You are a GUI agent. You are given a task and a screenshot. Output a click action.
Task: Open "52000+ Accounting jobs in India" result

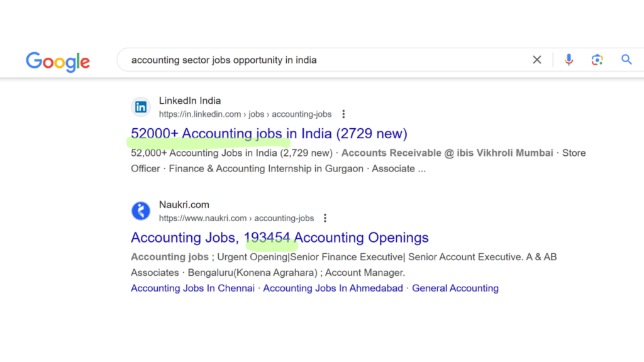(269, 134)
